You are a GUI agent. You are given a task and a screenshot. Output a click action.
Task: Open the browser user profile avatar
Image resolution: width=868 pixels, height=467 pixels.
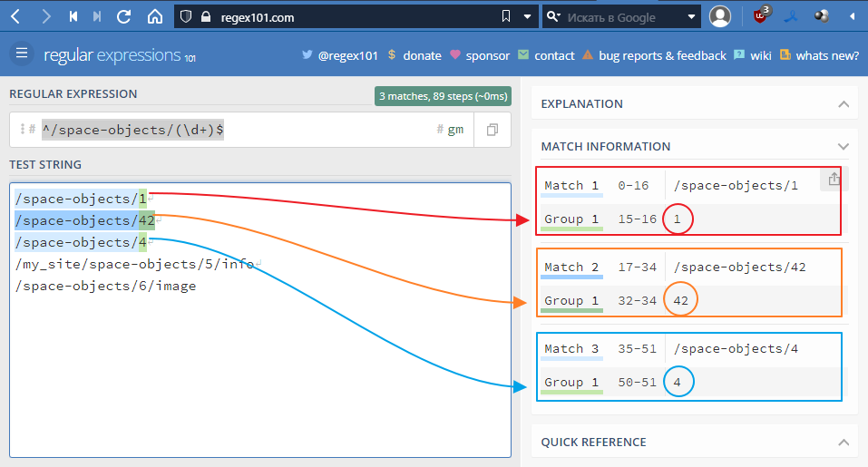click(x=720, y=16)
